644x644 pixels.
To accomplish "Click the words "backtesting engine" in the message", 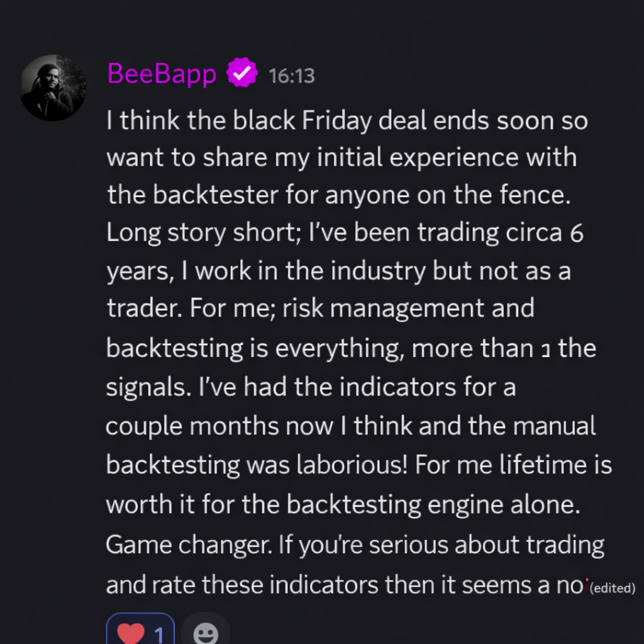I will (x=435, y=504).
